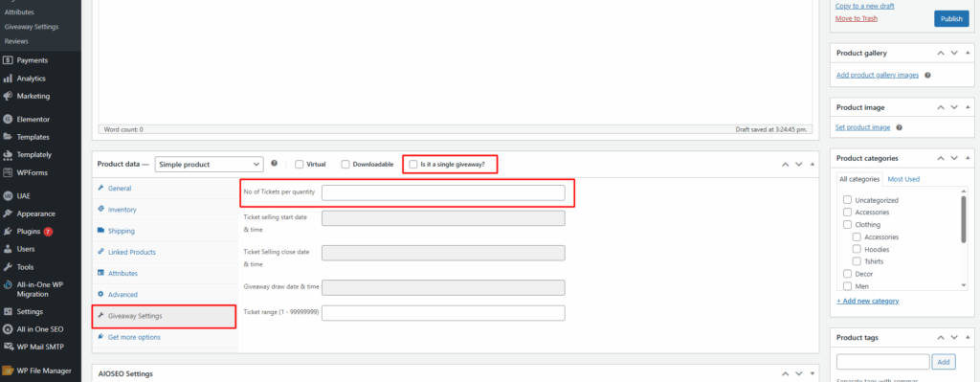Click the Settings sidebar icon
Image resolution: width=980 pixels, height=382 pixels.
tap(8, 311)
